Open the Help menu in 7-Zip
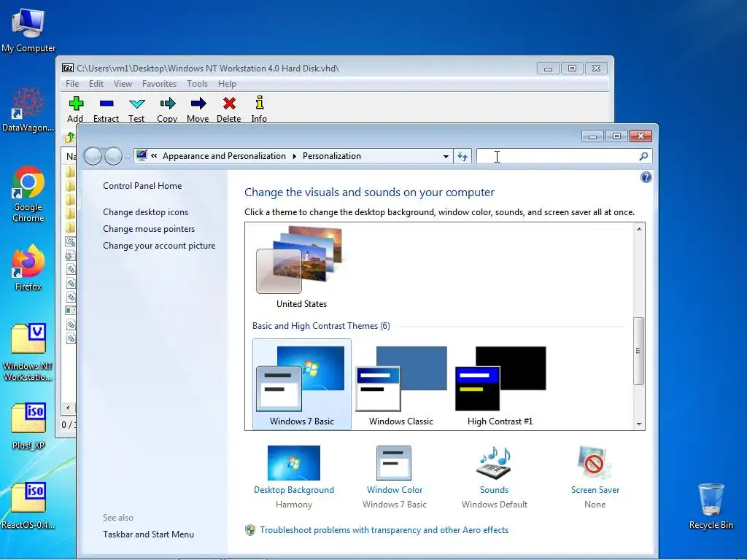Image resolution: width=747 pixels, height=560 pixels. [x=227, y=84]
